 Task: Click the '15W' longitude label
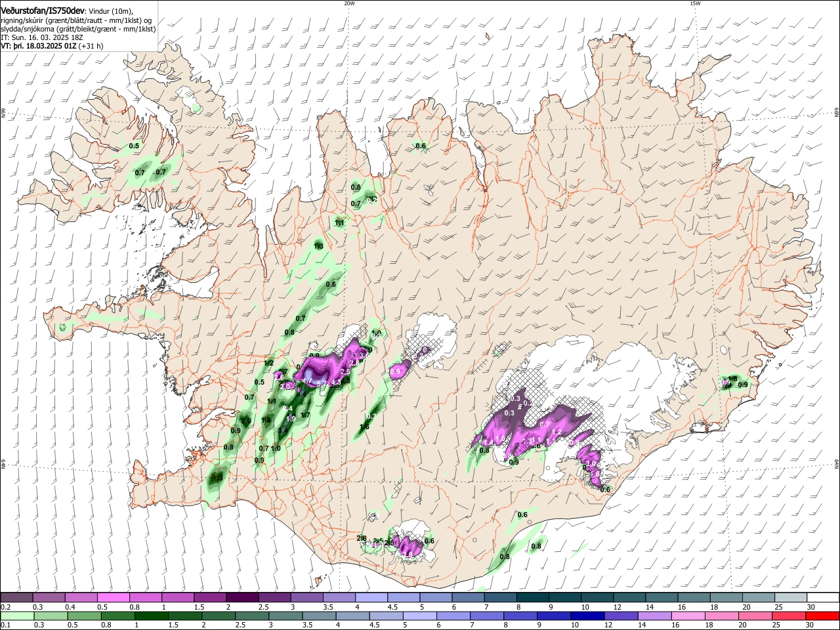pos(695,3)
